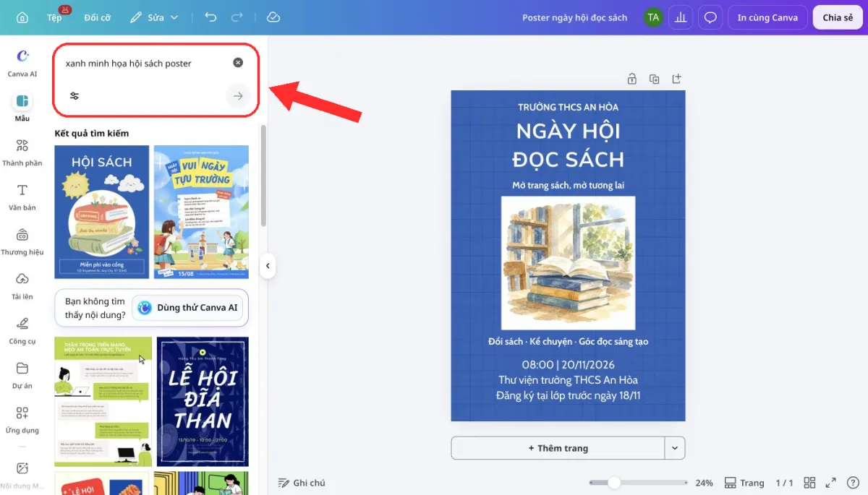Open the Trang pages view
This screenshot has height=495, width=868.
(x=744, y=483)
